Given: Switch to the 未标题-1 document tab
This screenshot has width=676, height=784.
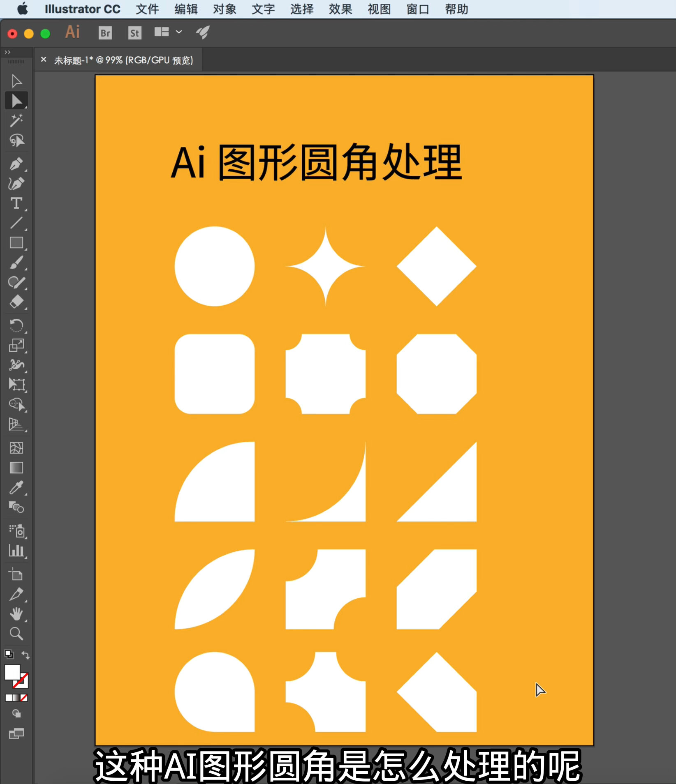Looking at the screenshot, I should click(x=123, y=60).
